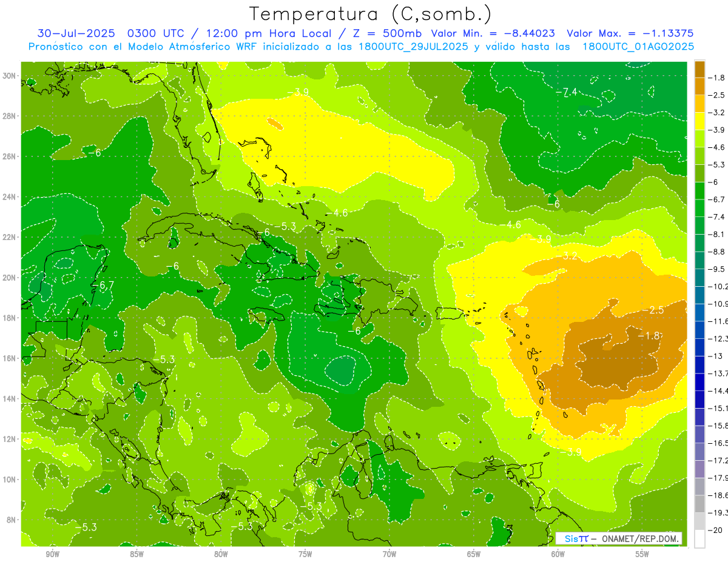The width and height of the screenshot is (728, 562).
Task: Click the -15.8 tick label on color legend
Action: click(x=720, y=425)
